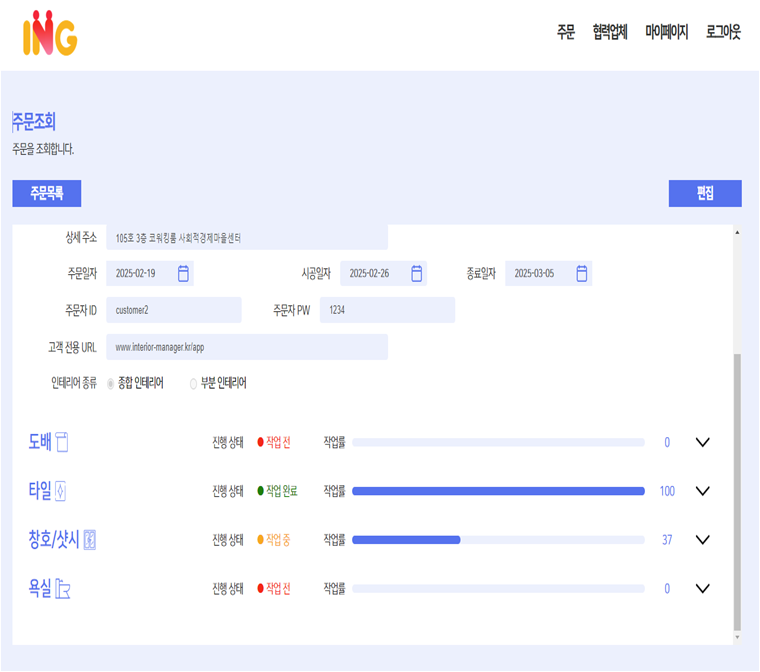Expand the 도배 section chevron
Screen dimensions: 760x672
click(x=702, y=442)
